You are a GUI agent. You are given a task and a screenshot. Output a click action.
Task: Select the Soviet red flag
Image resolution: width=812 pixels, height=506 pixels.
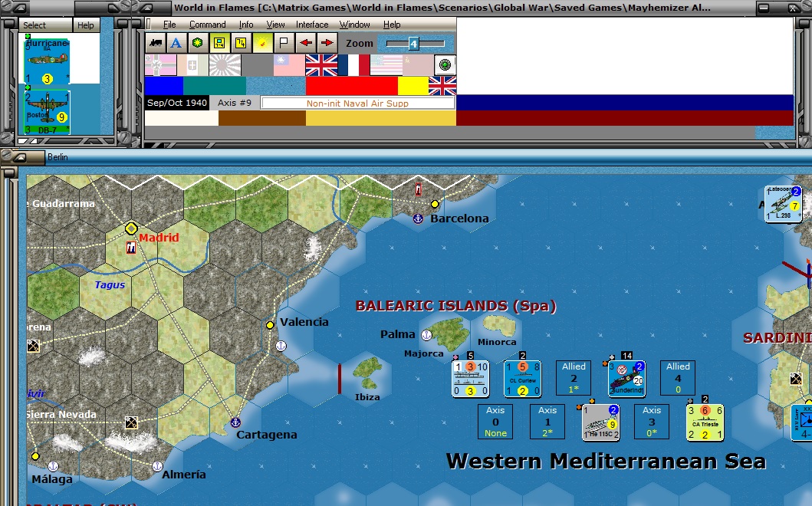coord(418,65)
